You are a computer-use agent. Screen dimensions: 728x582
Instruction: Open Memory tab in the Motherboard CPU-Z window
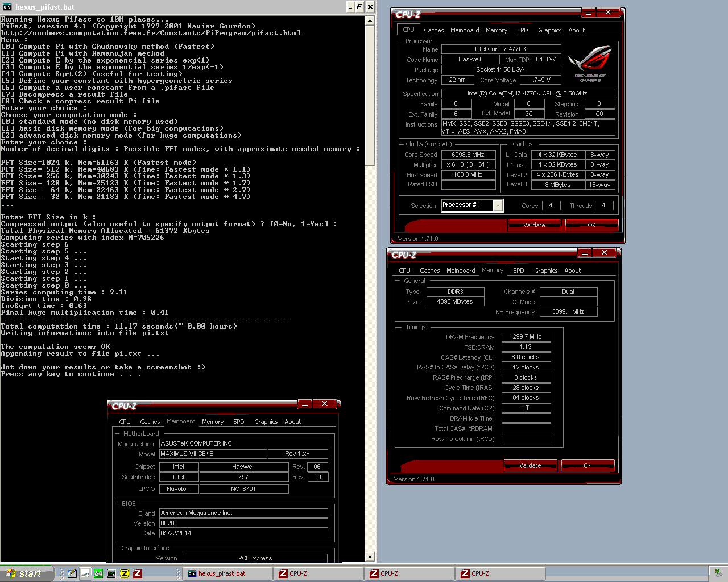pos(213,422)
